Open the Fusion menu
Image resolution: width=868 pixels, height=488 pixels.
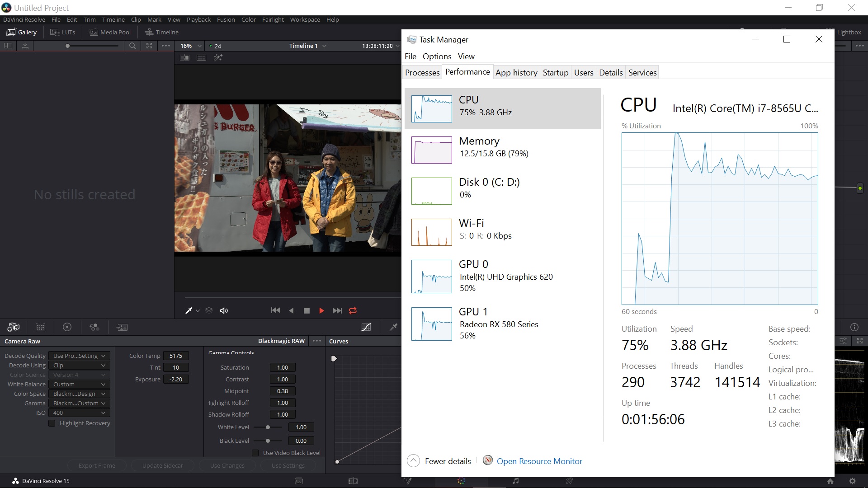[x=226, y=19]
